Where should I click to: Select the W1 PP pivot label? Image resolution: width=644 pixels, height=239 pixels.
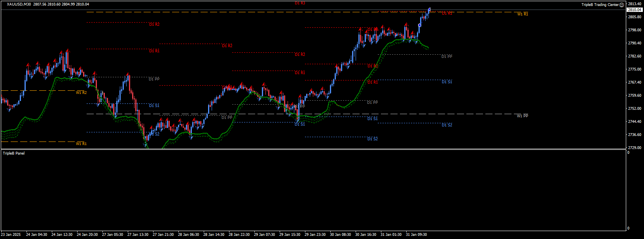pos(522,116)
